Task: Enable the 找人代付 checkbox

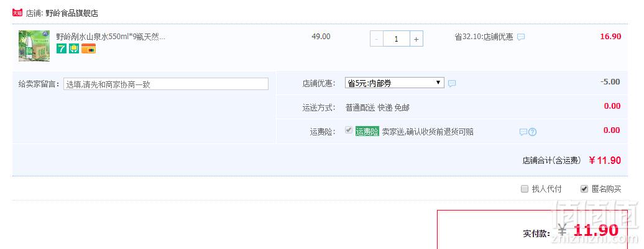Action: (x=525, y=189)
